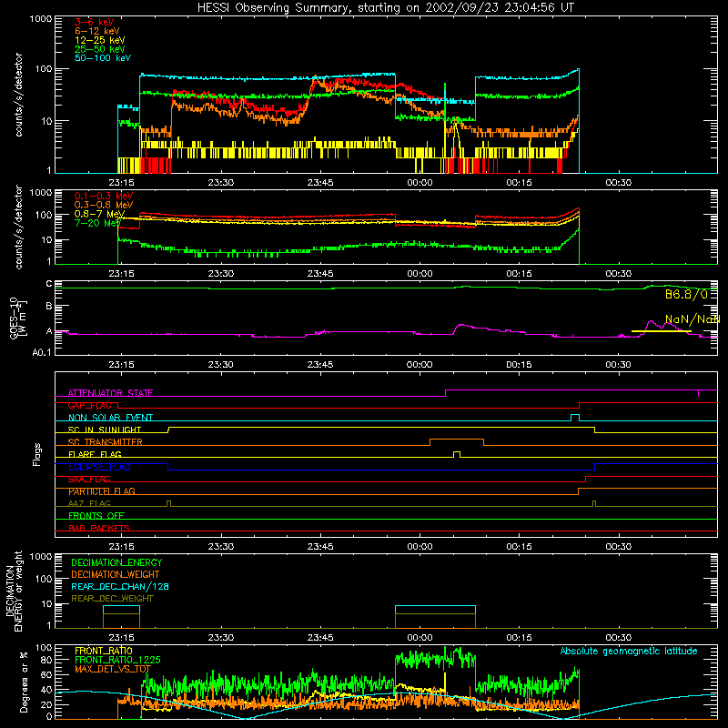Click the SAA_FLAG label

click(89, 480)
